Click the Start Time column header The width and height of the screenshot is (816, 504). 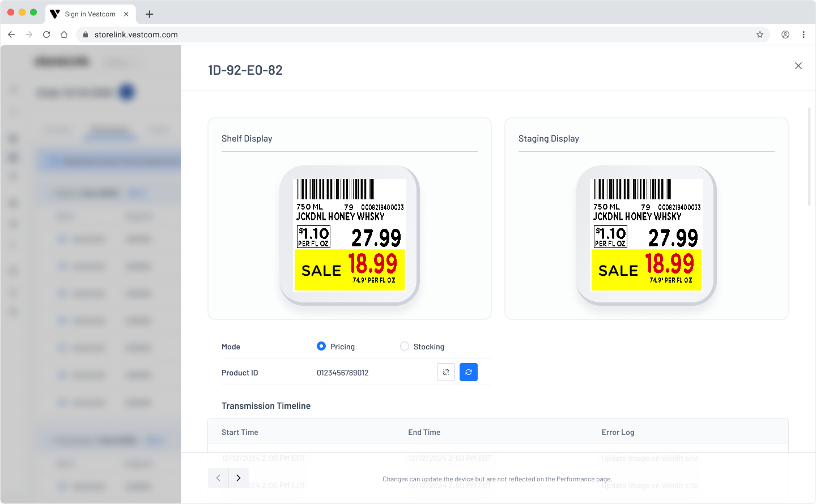pyautogui.click(x=240, y=432)
